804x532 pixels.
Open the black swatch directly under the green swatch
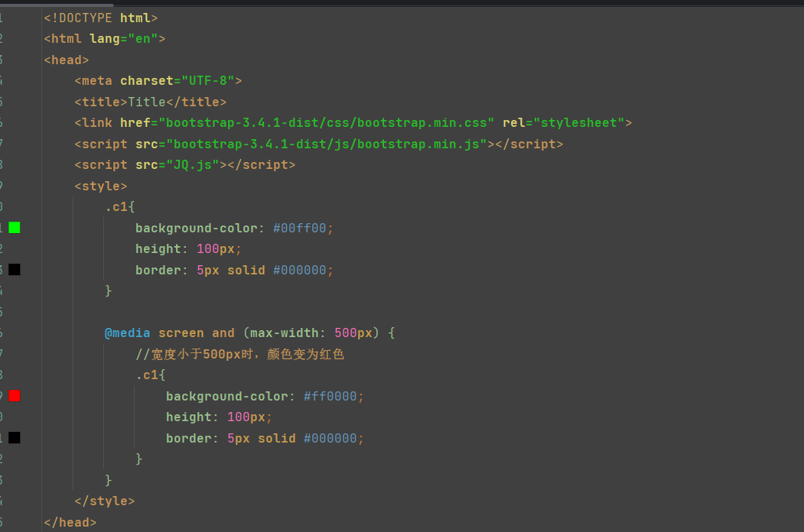15,270
